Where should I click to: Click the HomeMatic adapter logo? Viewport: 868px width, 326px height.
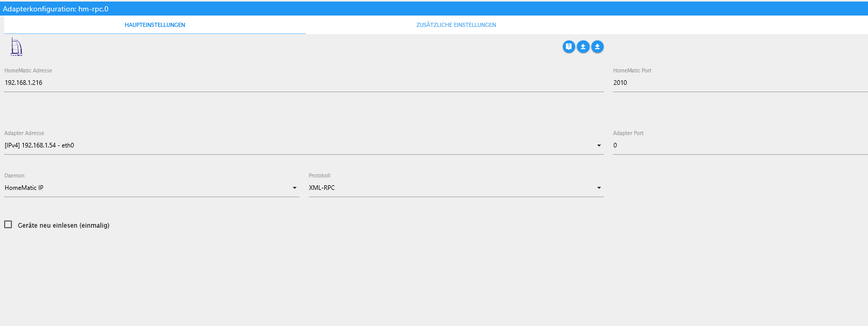click(x=17, y=47)
